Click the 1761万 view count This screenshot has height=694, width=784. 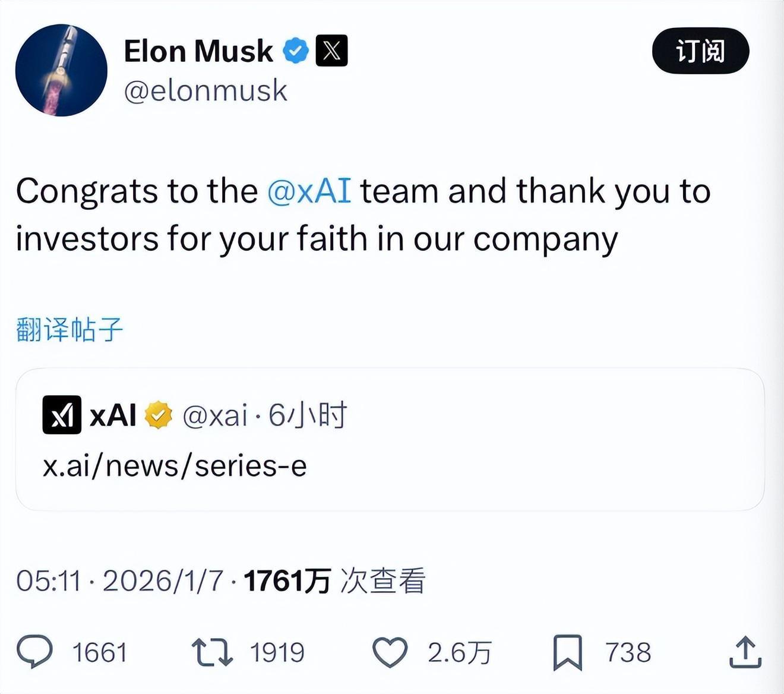pos(287,581)
